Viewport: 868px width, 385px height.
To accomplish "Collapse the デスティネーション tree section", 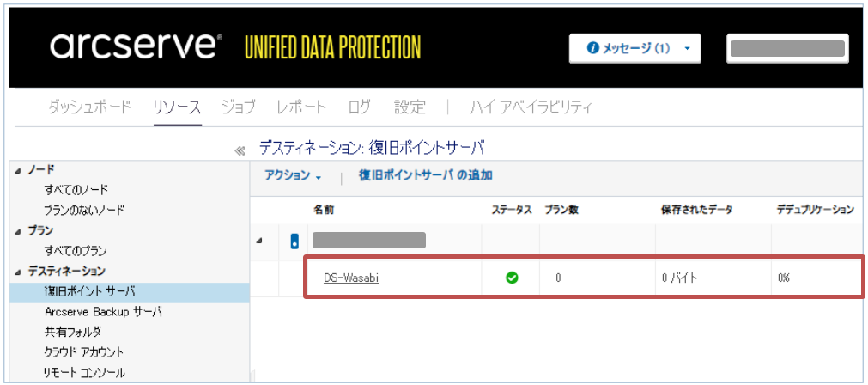I will click(x=19, y=272).
